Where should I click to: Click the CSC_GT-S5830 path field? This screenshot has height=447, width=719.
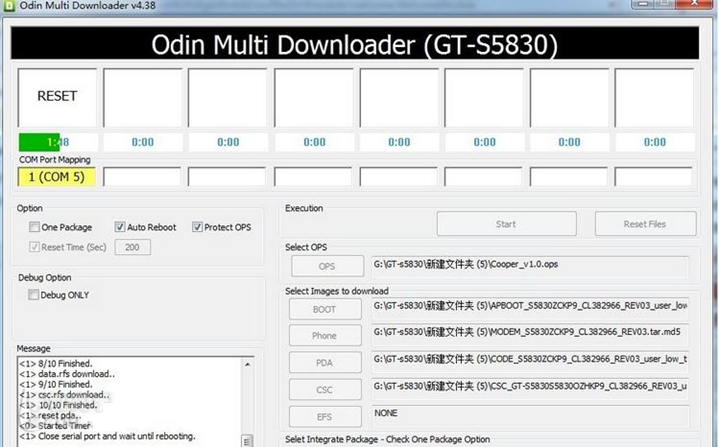click(x=530, y=389)
